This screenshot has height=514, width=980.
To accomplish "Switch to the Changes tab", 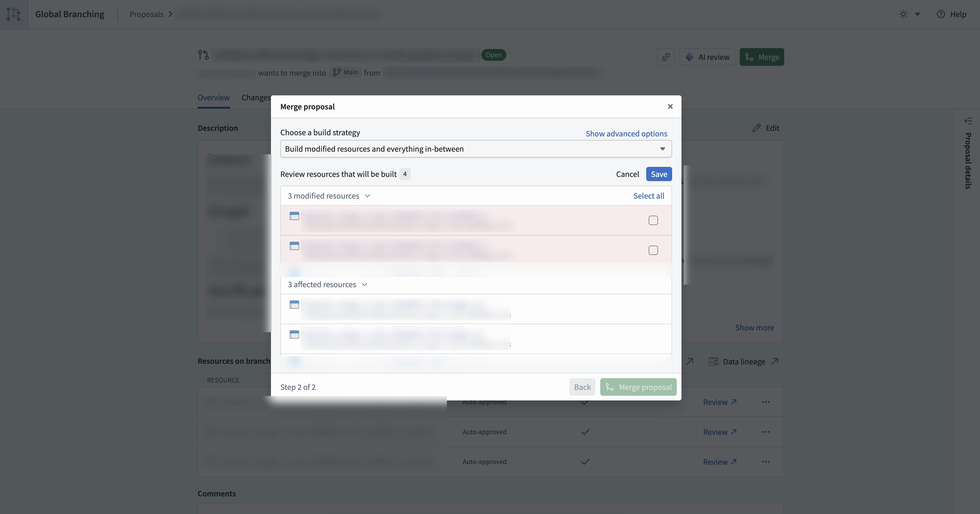I will point(256,97).
